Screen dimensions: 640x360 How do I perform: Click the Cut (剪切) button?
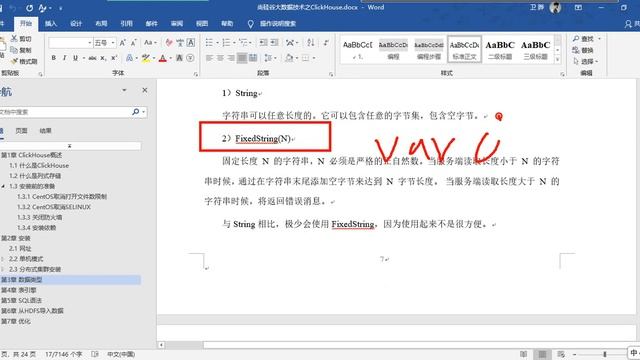21,39
